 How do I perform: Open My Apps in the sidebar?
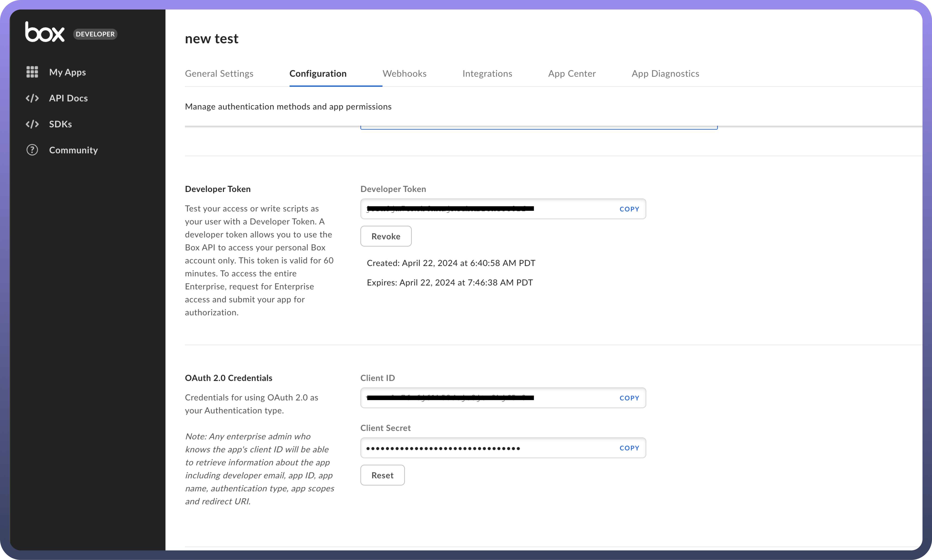coord(67,72)
